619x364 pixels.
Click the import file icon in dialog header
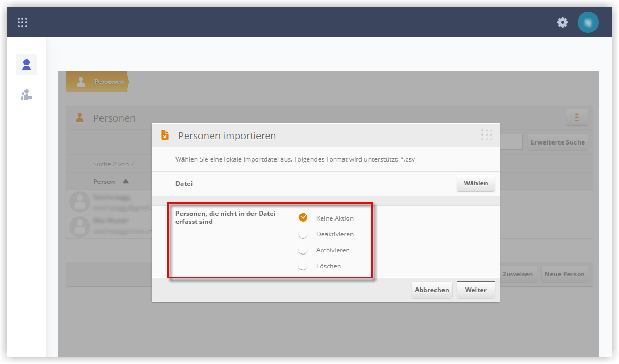165,136
